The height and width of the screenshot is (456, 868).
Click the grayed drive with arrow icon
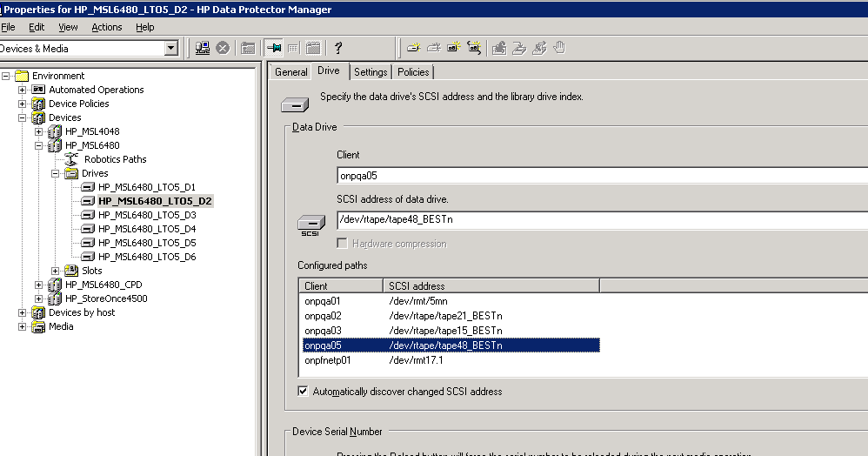[x=433, y=48]
